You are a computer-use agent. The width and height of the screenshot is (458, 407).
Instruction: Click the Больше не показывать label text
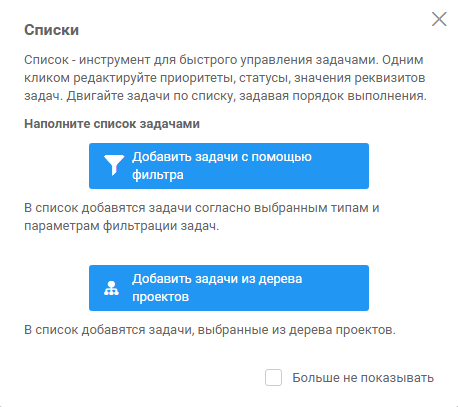[363, 378]
